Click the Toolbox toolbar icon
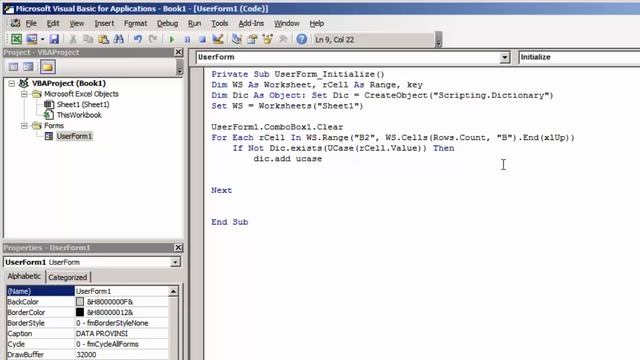The width and height of the screenshot is (640, 360). click(x=283, y=39)
